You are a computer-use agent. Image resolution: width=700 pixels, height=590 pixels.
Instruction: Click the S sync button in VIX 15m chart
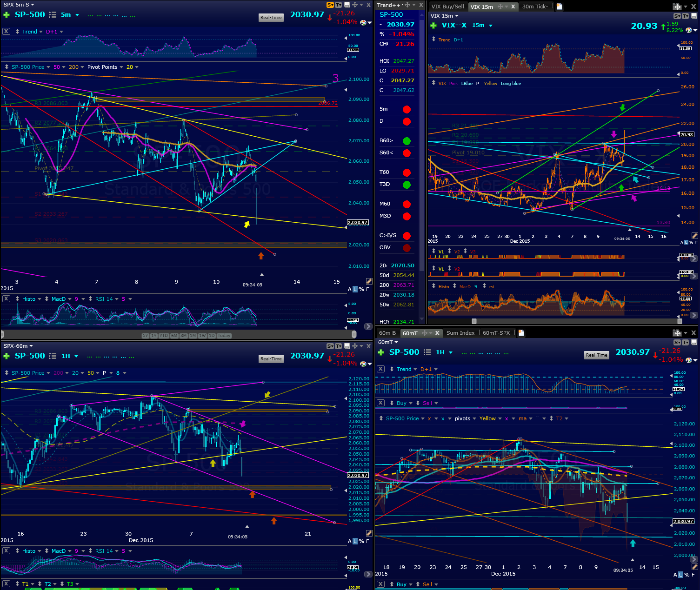coord(677,16)
